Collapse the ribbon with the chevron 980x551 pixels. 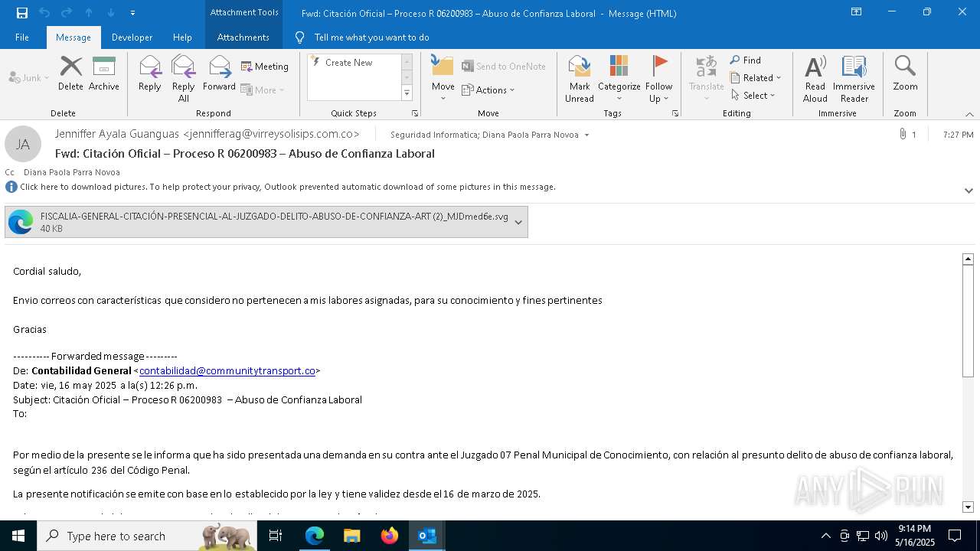tap(969, 114)
